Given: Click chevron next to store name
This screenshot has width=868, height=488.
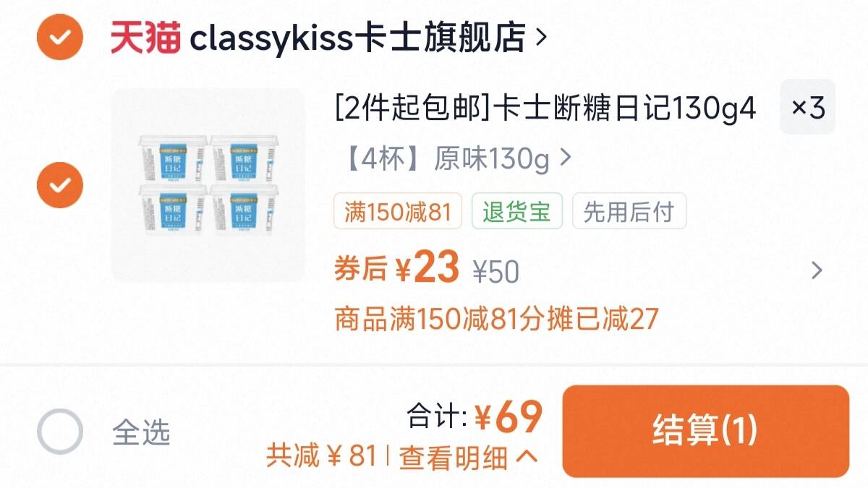Looking at the screenshot, I should (x=540, y=37).
